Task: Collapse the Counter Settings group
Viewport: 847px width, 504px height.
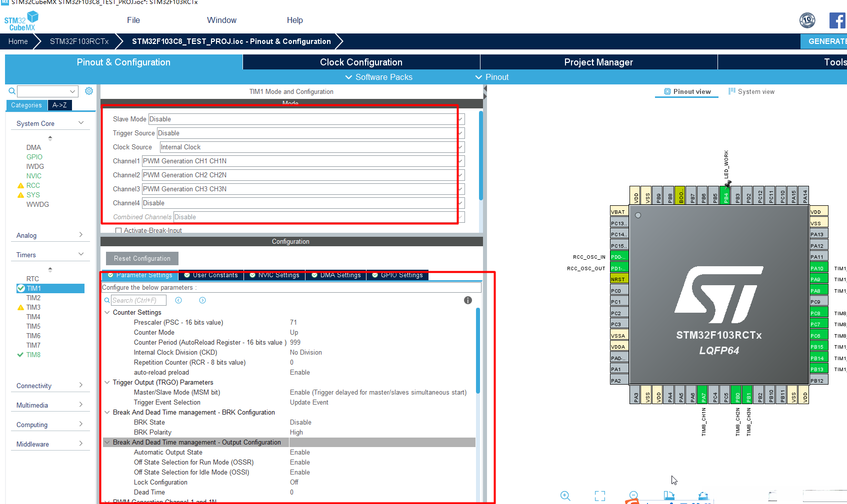Action: (x=107, y=312)
